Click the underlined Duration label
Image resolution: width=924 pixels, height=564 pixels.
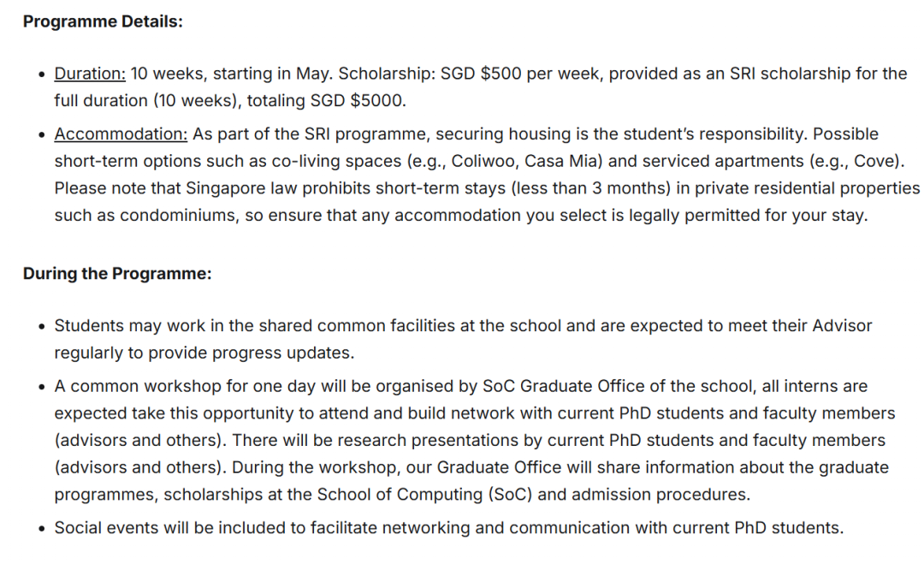[90, 74]
